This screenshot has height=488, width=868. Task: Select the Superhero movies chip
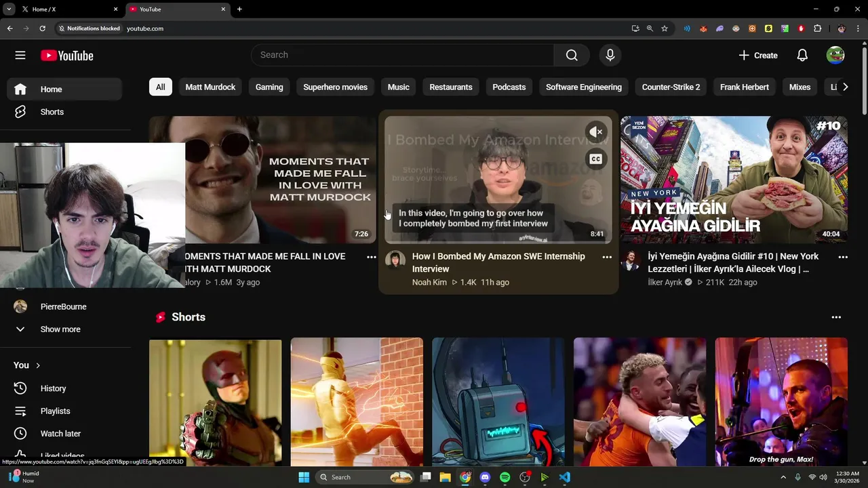coord(335,87)
